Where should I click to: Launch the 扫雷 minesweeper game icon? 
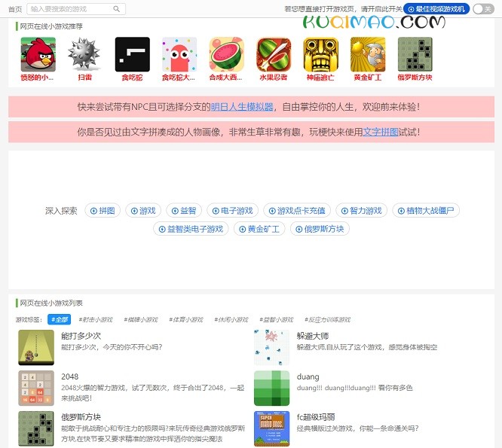pos(85,54)
